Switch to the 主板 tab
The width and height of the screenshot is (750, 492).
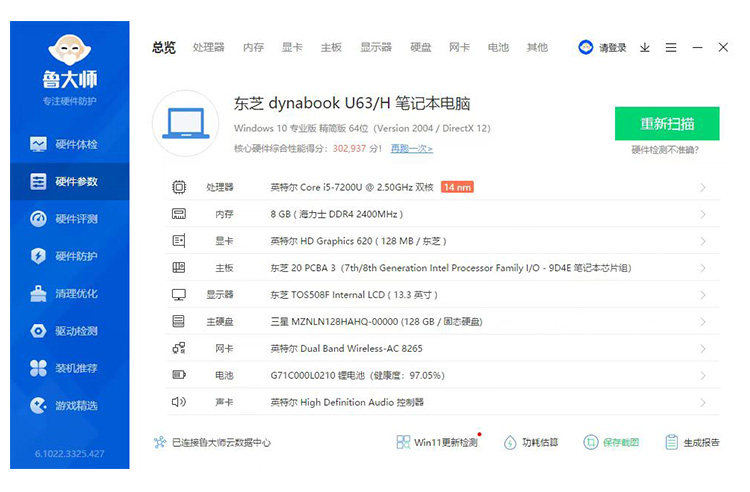331,47
